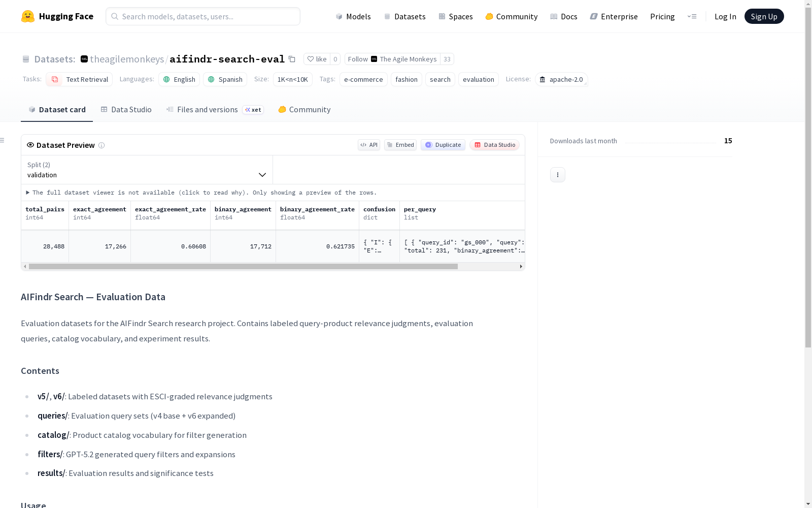This screenshot has height=508, width=812.
Task: Switch to the Dataset card tab
Action: [x=57, y=109]
